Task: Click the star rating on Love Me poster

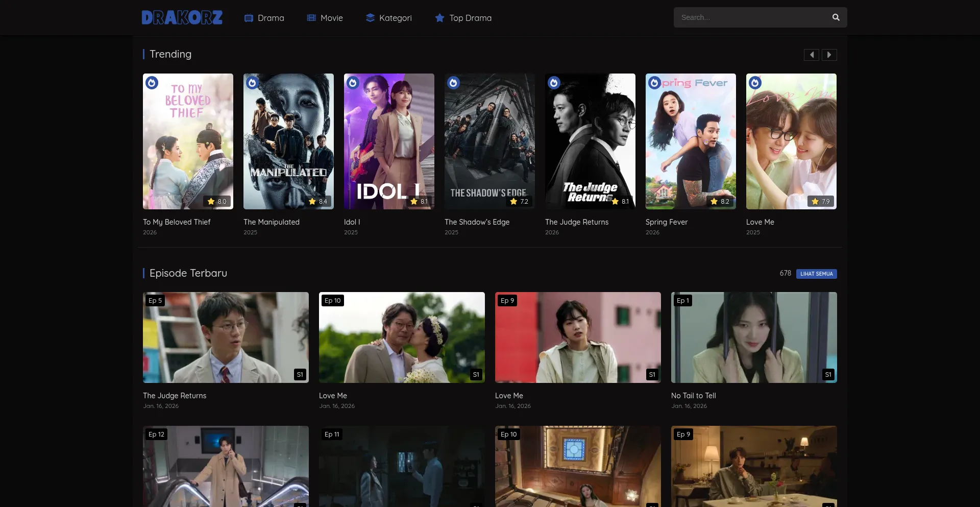Action: pyautogui.click(x=820, y=202)
